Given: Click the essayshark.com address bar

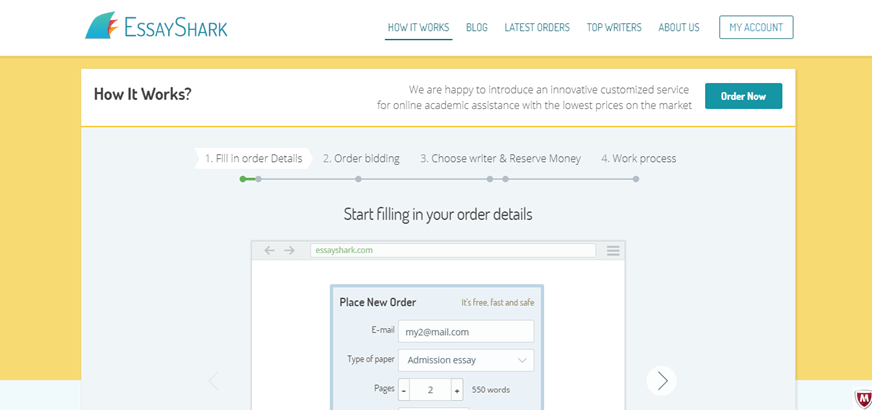Looking at the screenshot, I should (453, 250).
